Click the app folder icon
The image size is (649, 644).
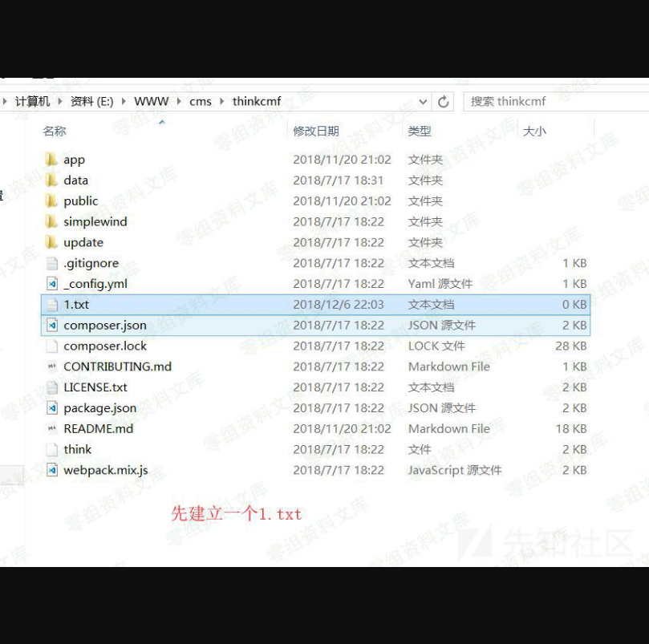point(51,160)
